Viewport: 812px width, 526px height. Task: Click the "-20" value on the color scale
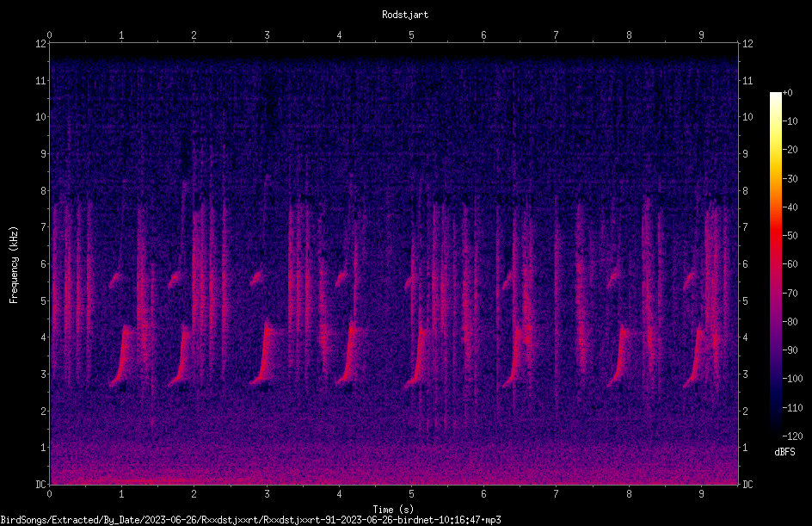click(x=790, y=150)
